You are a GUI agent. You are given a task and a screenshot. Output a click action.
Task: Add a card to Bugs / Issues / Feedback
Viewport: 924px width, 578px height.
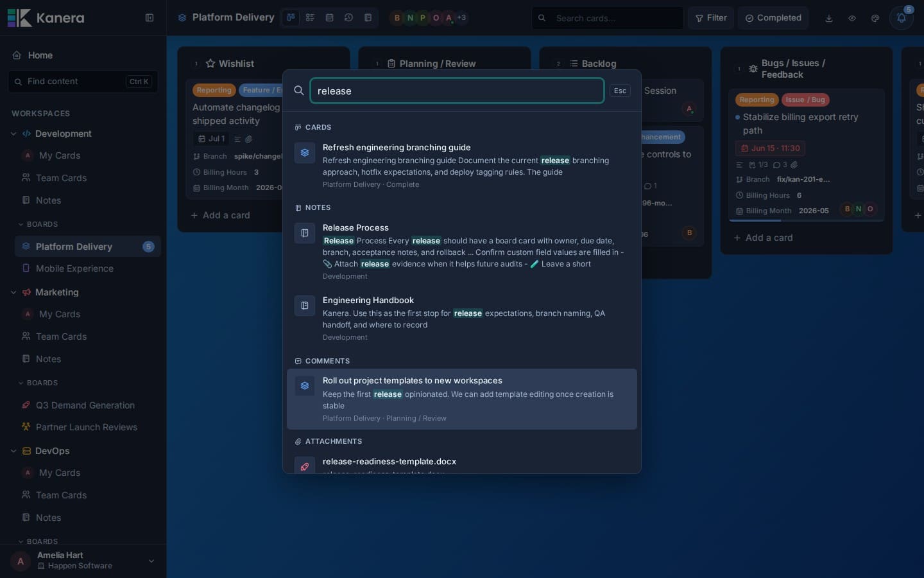tap(763, 238)
